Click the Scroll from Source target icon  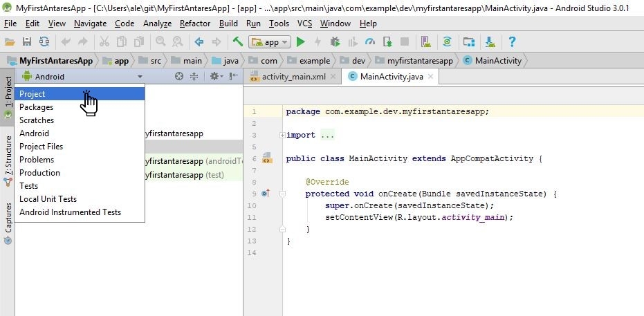[179, 77]
